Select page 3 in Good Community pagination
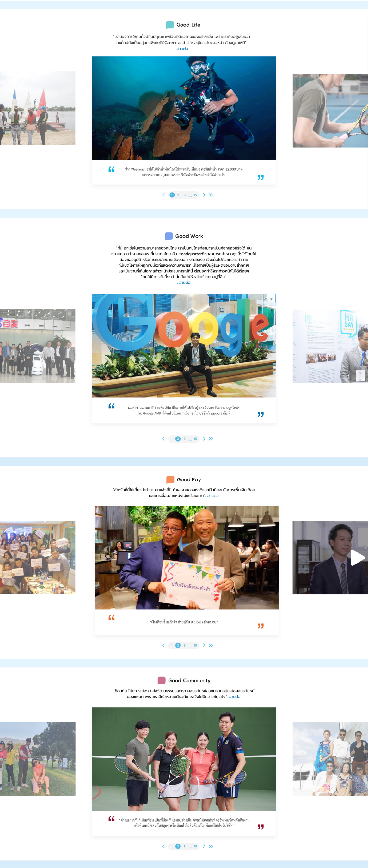368x868 pixels. pos(185,846)
